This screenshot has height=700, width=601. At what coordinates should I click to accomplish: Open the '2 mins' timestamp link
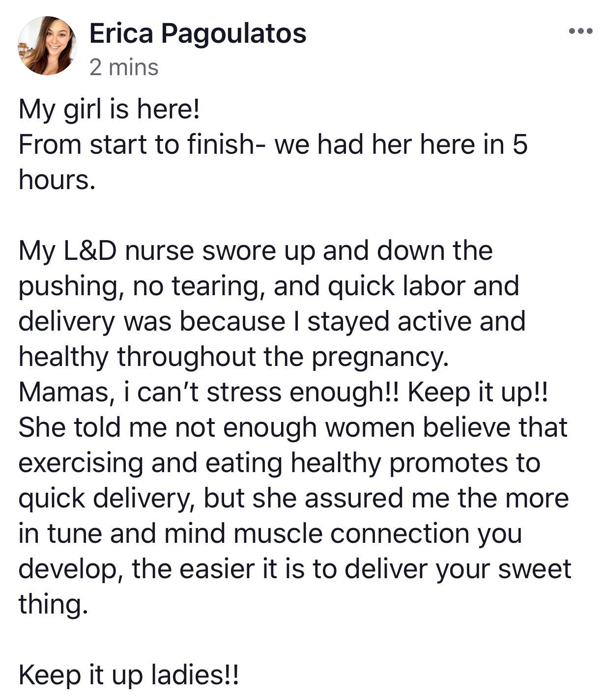(124, 68)
